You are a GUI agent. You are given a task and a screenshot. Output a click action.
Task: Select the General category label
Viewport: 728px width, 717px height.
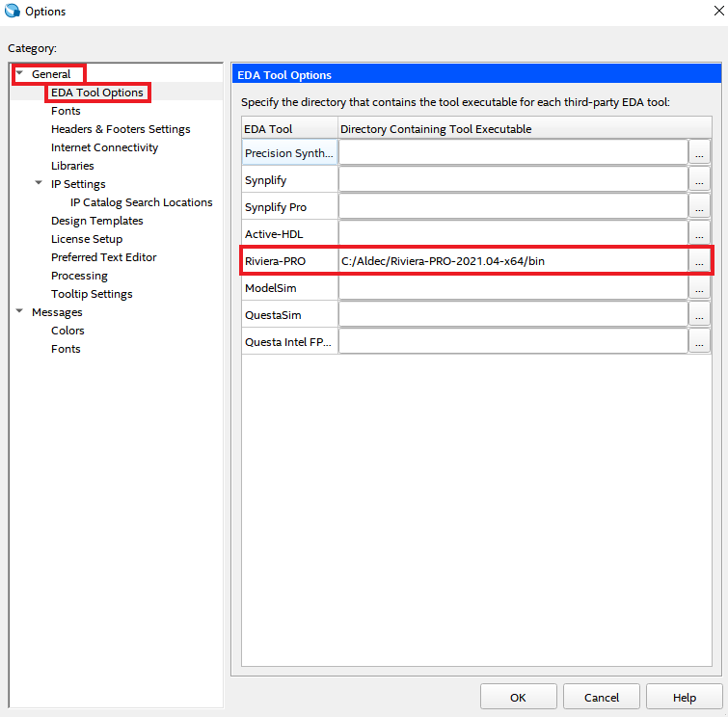click(x=51, y=74)
